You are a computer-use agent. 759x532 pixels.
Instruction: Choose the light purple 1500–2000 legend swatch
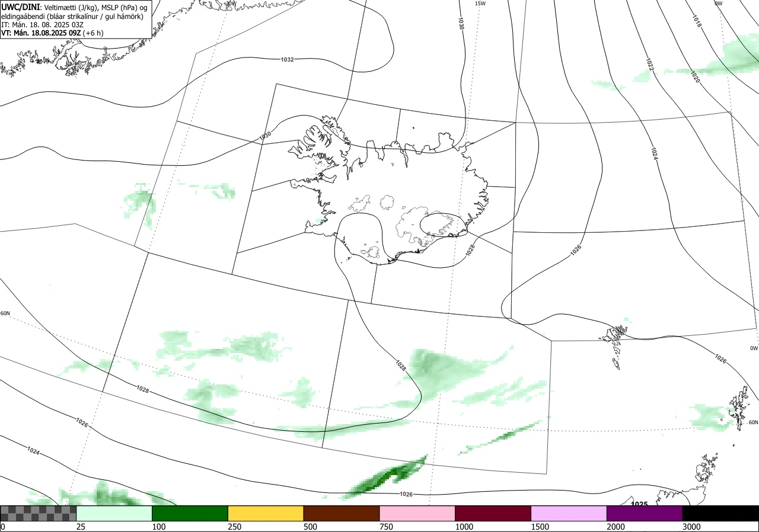[x=569, y=513]
